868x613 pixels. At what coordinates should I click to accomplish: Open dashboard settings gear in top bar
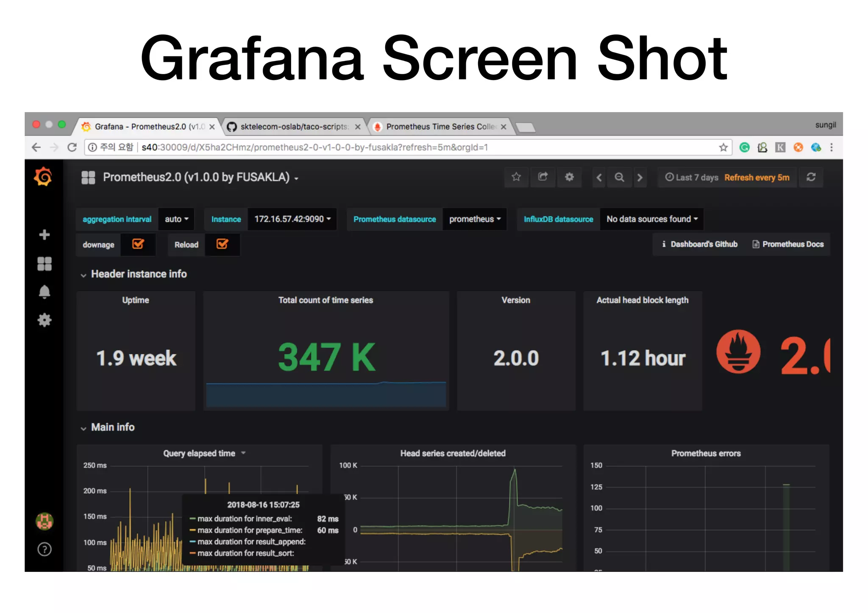(569, 177)
